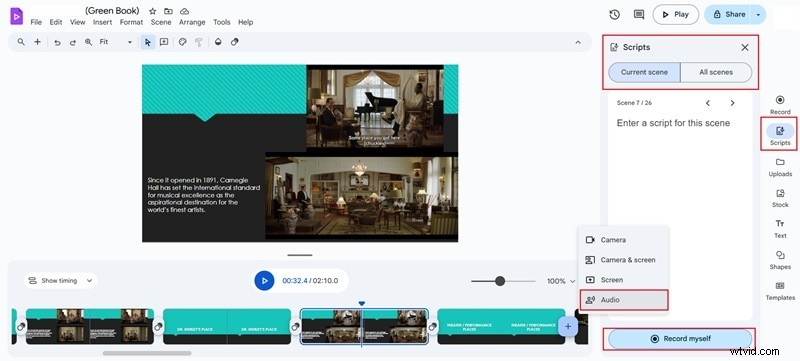The height and width of the screenshot is (361, 800).
Task: Click the Play preview button
Action: click(676, 15)
